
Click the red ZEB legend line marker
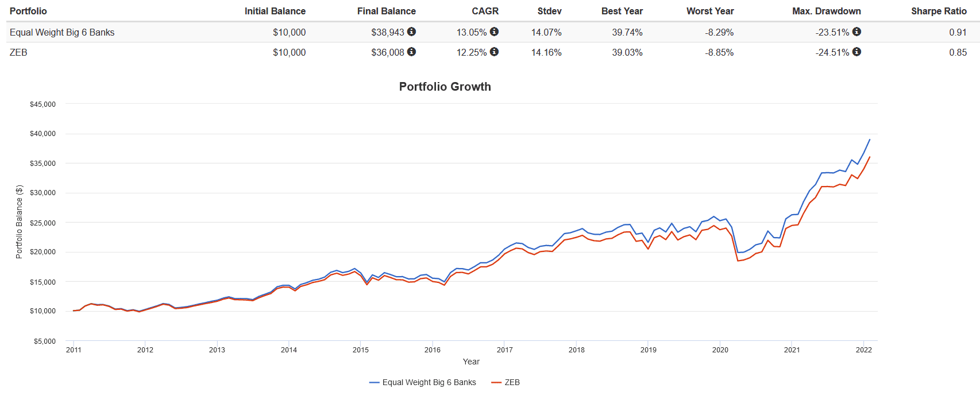point(497,382)
